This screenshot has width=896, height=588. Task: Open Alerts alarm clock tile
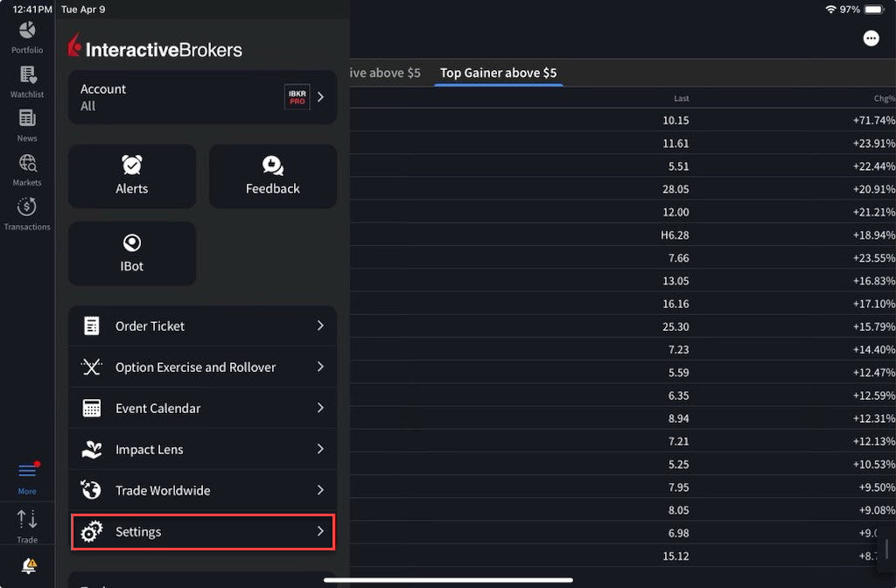(132, 176)
